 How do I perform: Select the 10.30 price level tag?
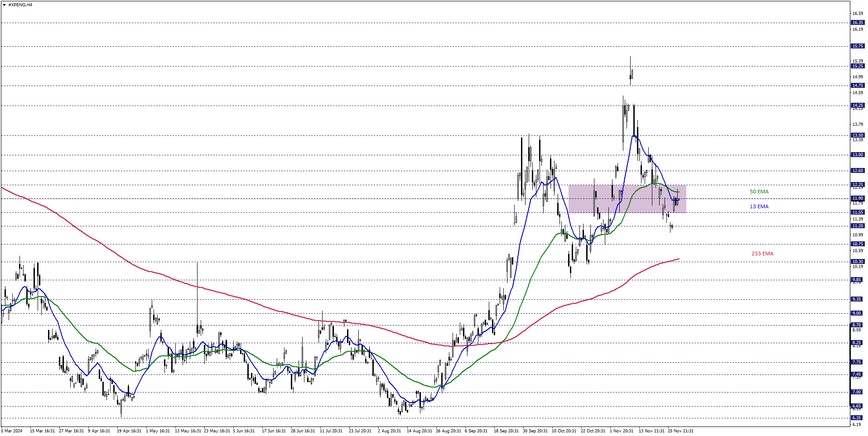click(858, 262)
